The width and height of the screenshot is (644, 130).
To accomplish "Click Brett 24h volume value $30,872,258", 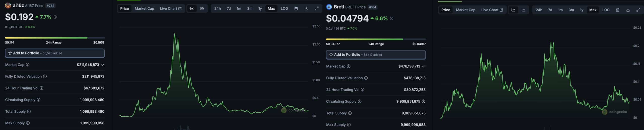I will [415, 90].
